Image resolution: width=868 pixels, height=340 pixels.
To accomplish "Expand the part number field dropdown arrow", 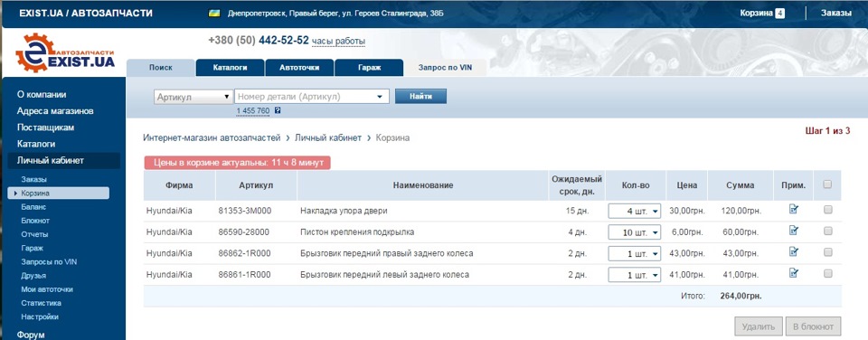I will (x=379, y=97).
